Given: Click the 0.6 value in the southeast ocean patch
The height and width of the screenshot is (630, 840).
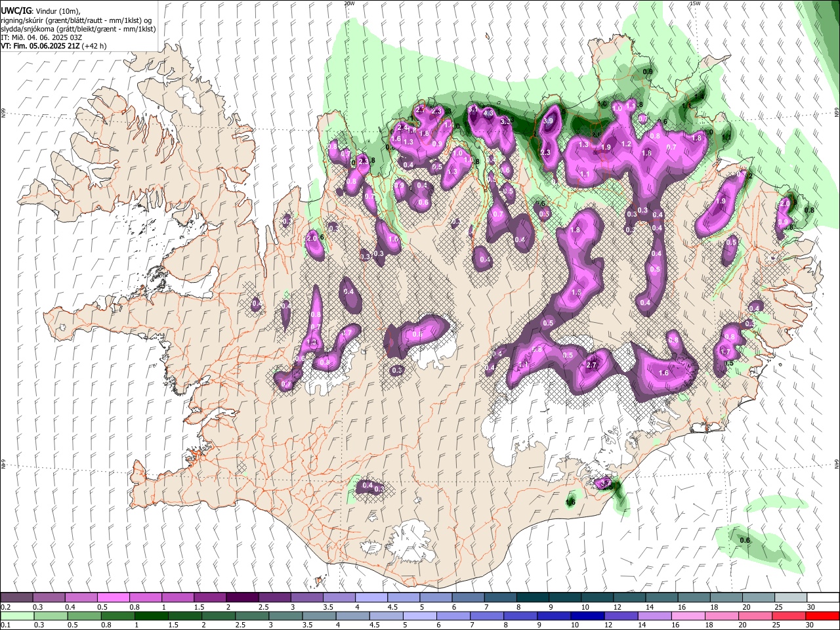Looking at the screenshot, I should (745, 540).
